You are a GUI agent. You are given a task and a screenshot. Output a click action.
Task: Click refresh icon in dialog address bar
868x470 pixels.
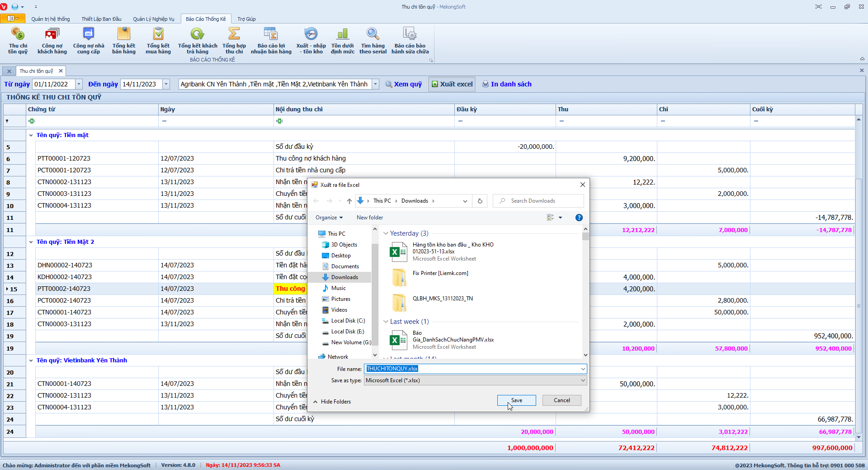[480, 201]
